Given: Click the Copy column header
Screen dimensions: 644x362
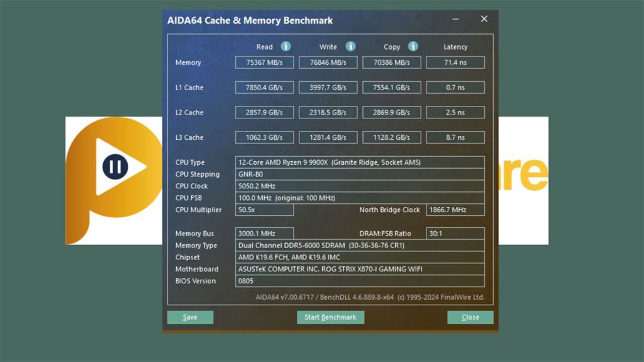Looking at the screenshot, I should pos(392,47).
